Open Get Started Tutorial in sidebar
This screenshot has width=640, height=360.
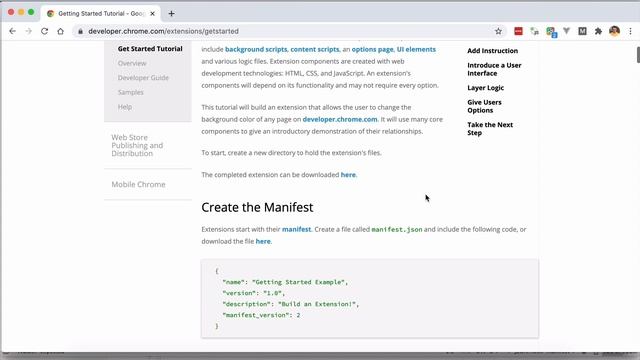(x=150, y=49)
